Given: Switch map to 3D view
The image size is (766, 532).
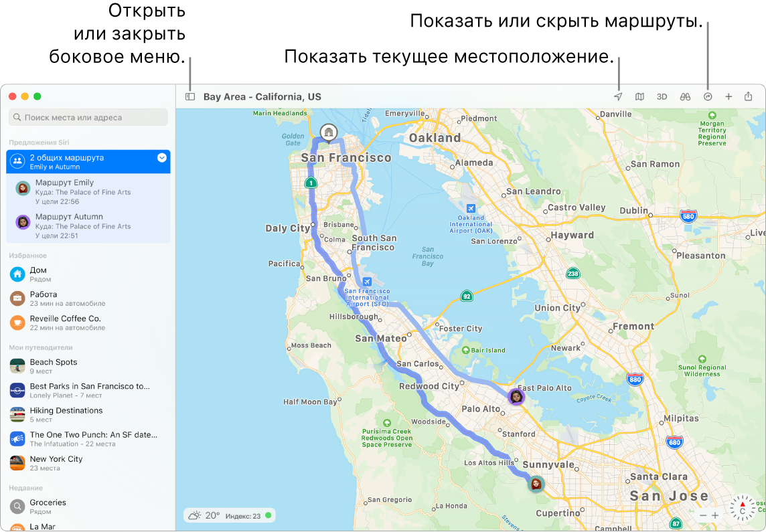Looking at the screenshot, I should 662,96.
